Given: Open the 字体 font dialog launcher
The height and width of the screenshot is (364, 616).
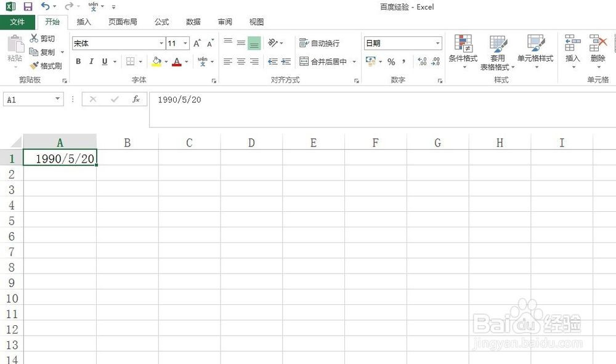Looking at the screenshot, I should (214, 81).
